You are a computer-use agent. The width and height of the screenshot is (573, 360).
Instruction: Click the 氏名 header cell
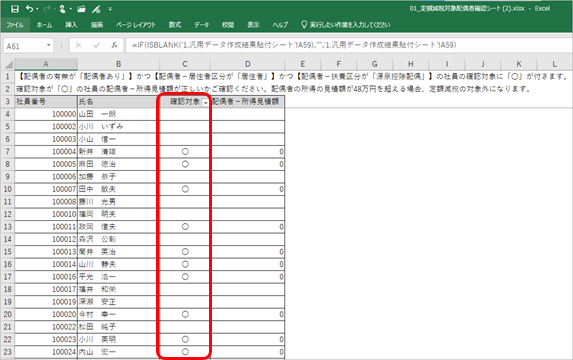[118, 102]
